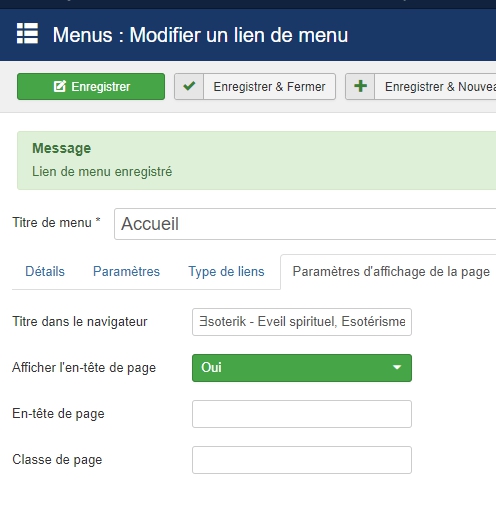Click Enregistrer & Fermer button
This screenshot has width=496, height=510.
[255, 87]
